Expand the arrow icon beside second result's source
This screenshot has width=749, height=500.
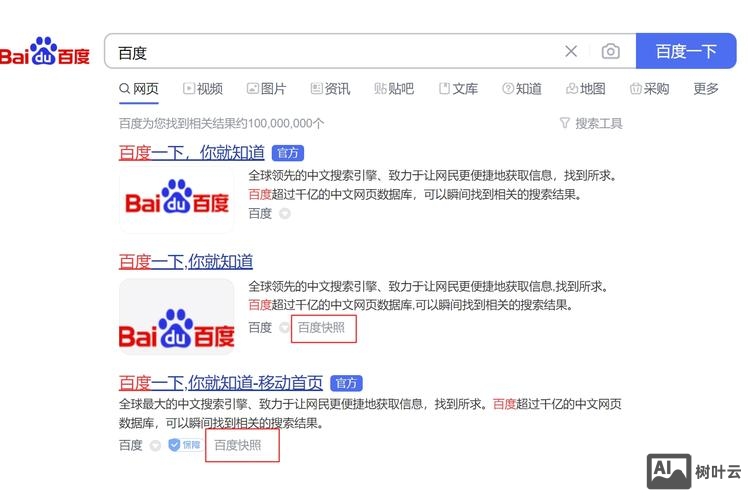coord(284,328)
